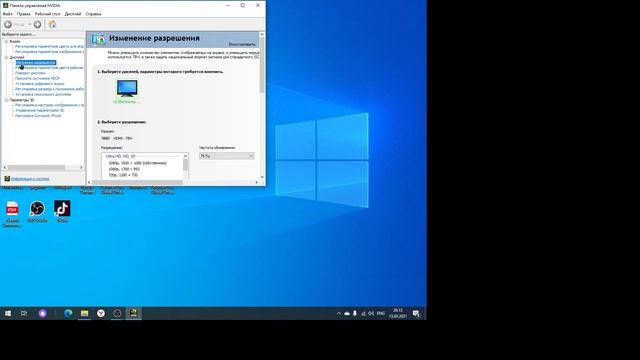
Task: Open the Правка menu
Action: tap(24, 14)
